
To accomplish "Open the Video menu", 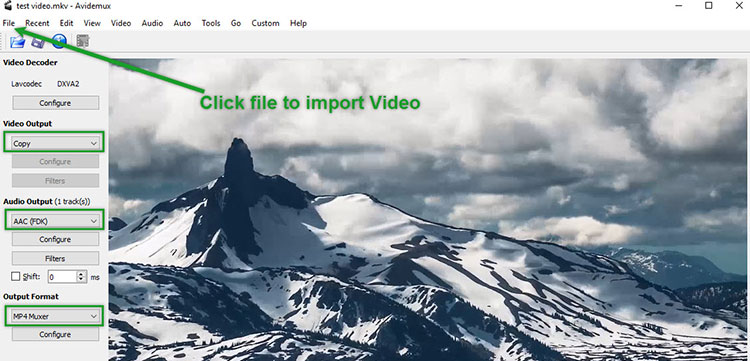I will pyautogui.click(x=121, y=23).
